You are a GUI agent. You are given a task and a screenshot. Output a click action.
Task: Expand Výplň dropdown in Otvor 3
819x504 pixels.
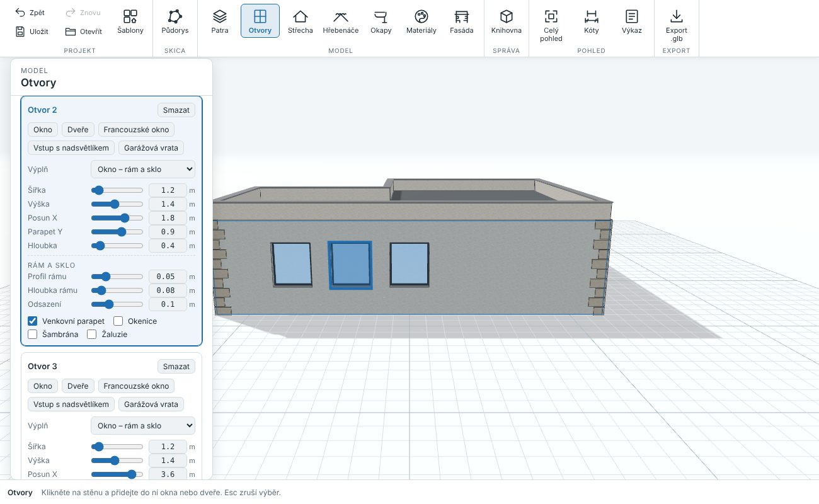[143, 426]
